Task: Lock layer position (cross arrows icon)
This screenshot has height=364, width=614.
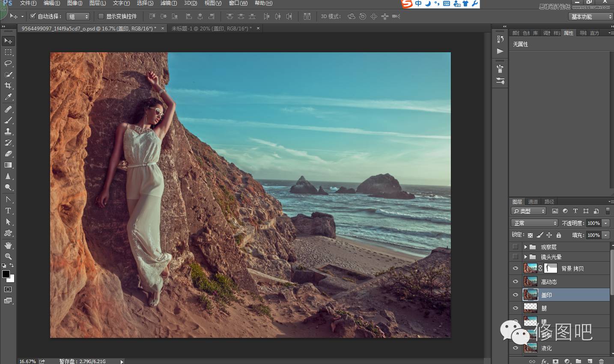Action: [x=549, y=235]
